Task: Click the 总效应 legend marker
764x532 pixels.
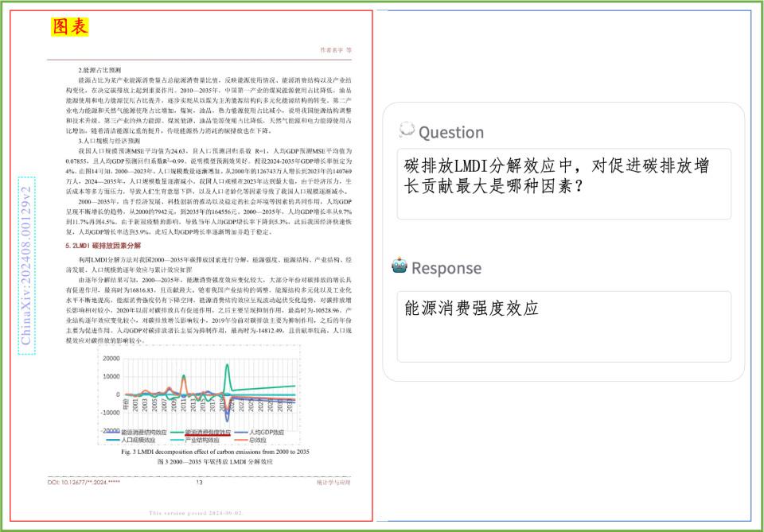Action: coord(241,438)
